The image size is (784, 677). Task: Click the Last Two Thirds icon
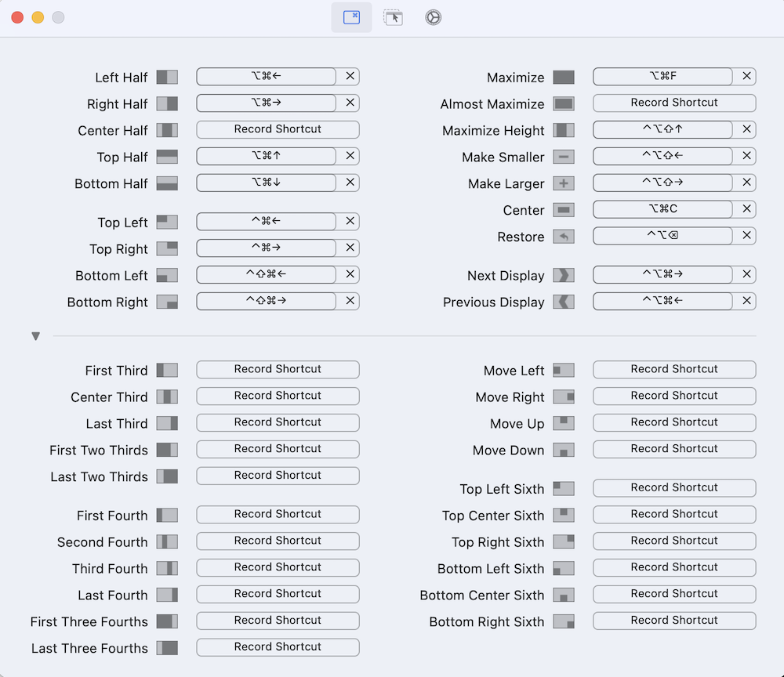[167, 476]
